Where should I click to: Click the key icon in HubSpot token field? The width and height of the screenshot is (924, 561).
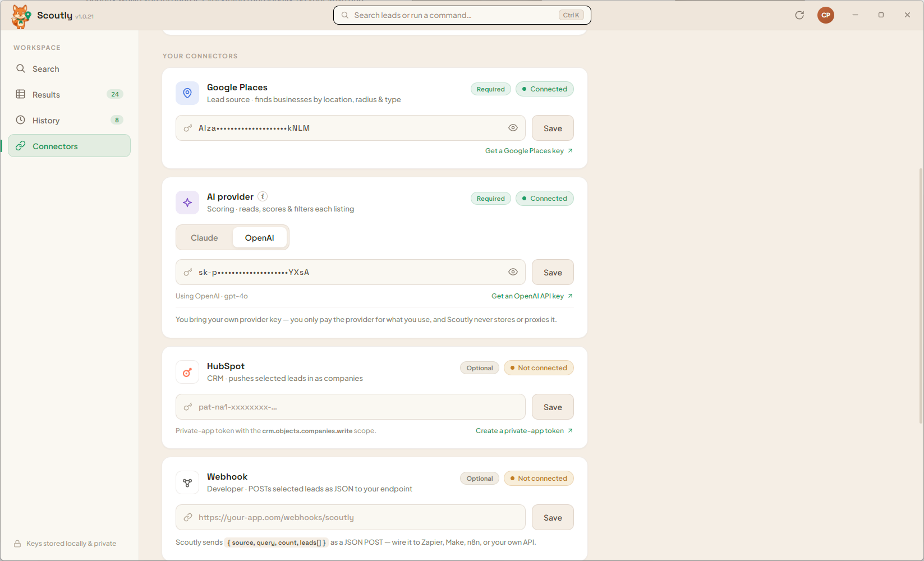point(188,407)
